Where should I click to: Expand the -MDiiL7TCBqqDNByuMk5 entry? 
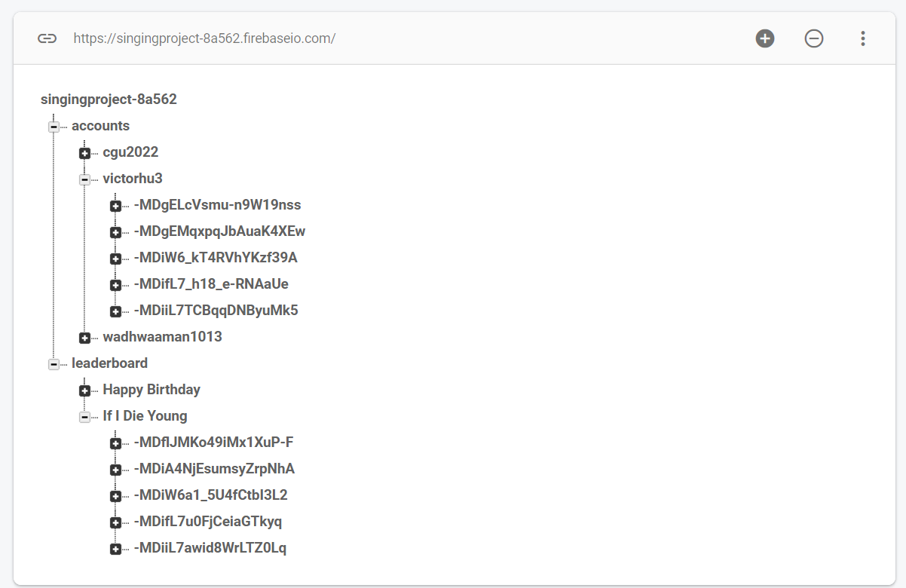pyautogui.click(x=115, y=311)
